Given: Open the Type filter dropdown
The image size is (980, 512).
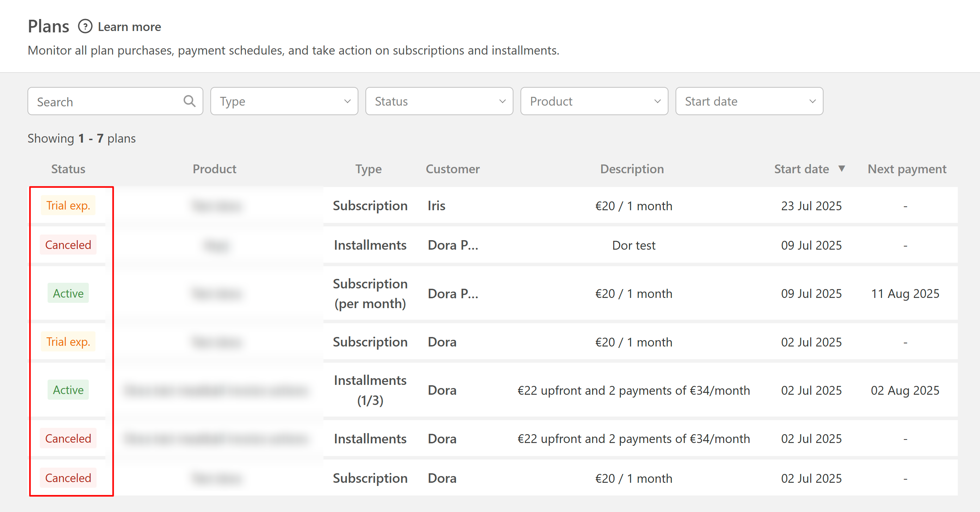Looking at the screenshot, I should tap(284, 101).
